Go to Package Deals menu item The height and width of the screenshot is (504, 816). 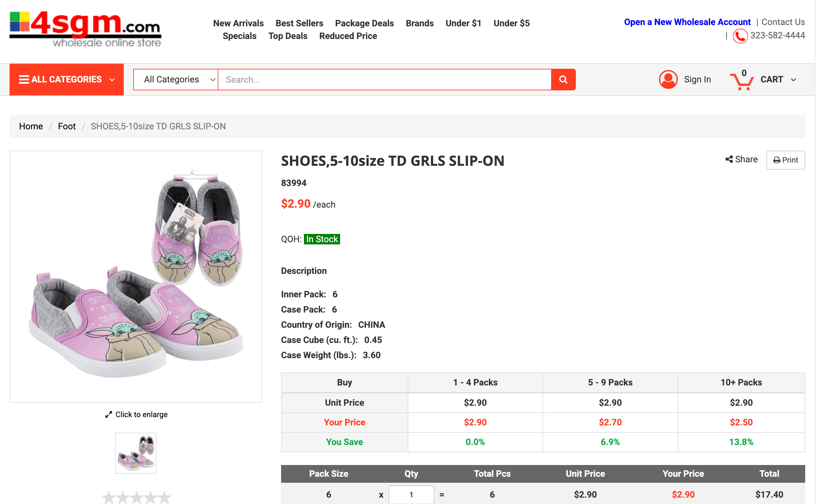pyautogui.click(x=364, y=23)
